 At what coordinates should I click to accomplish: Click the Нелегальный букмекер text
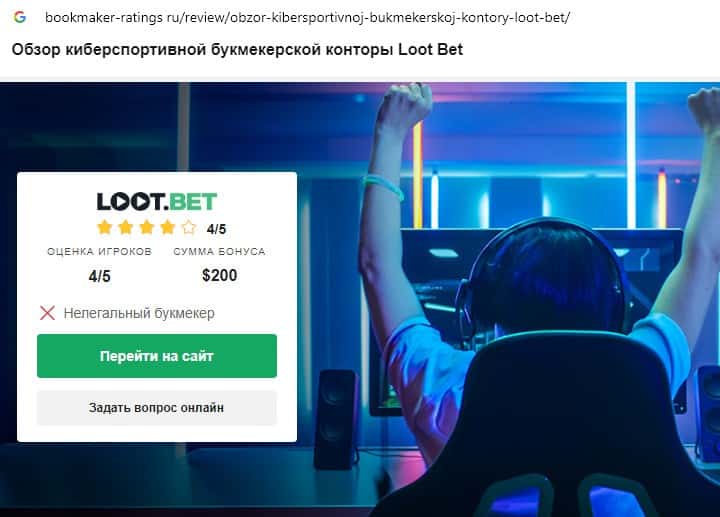(139, 313)
